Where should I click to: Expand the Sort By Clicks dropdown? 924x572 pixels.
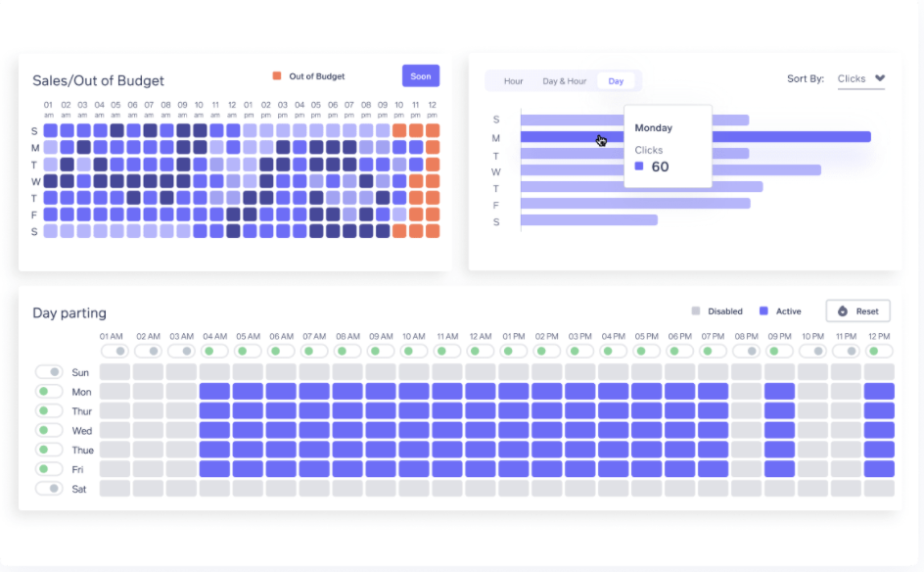tap(880, 78)
